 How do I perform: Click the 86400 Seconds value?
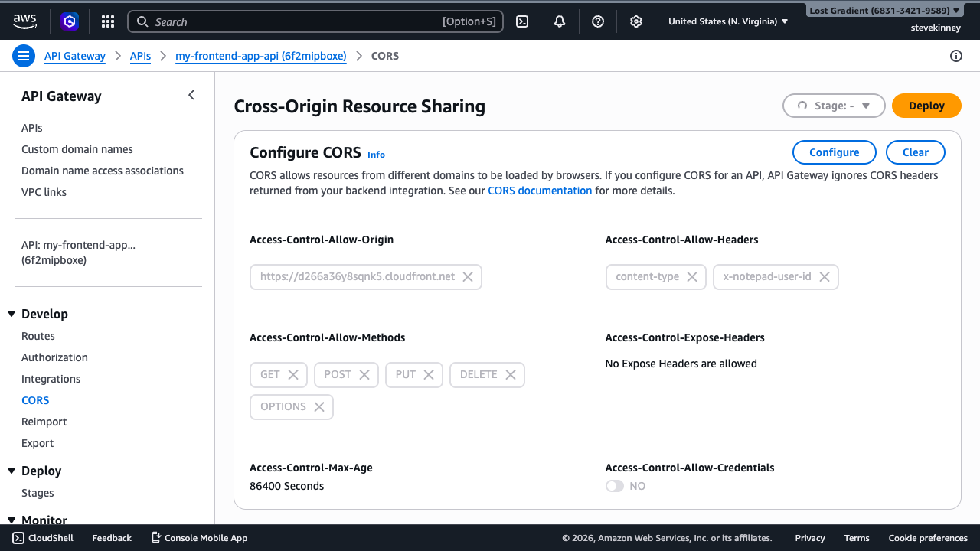[x=286, y=486]
